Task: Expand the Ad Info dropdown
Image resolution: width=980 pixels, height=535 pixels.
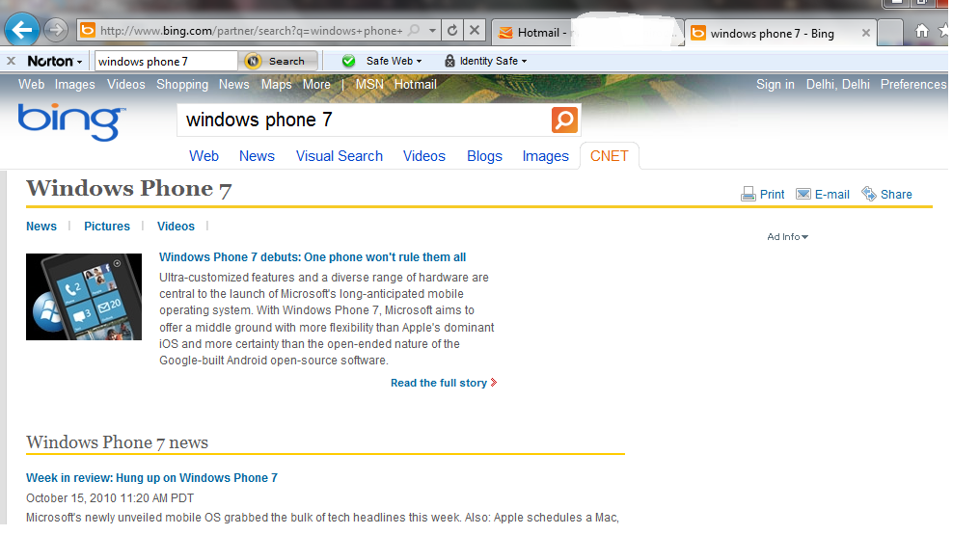Action: point(787,236)
